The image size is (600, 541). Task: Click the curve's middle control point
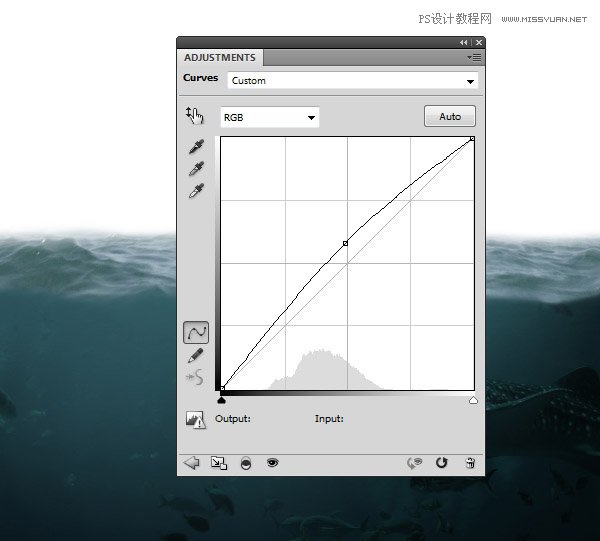tap(346, 243)
